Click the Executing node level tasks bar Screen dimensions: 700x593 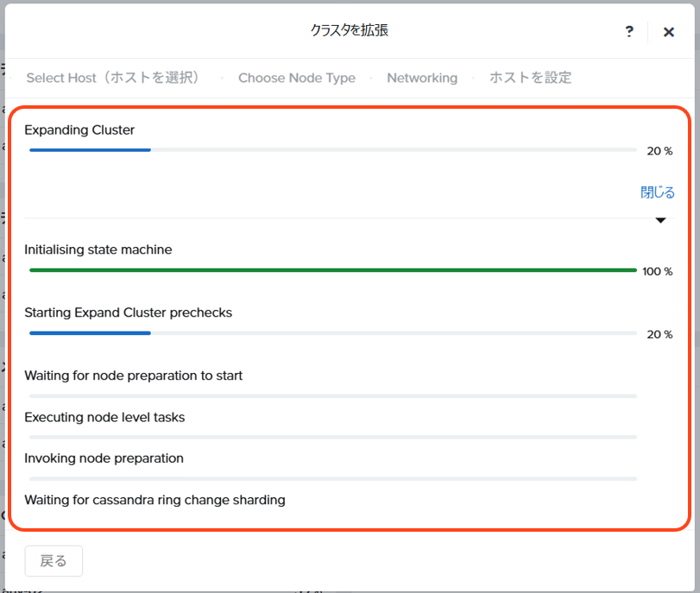332,437
